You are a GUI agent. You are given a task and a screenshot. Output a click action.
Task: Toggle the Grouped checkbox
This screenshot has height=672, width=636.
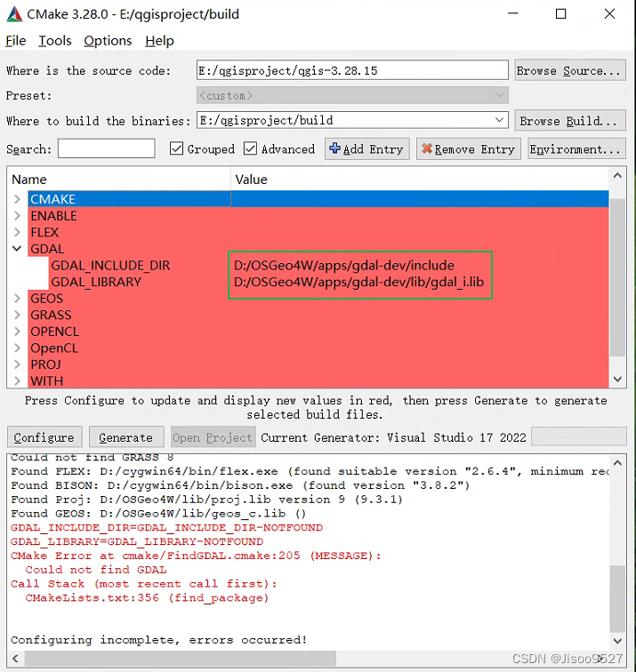click(176, 148)
